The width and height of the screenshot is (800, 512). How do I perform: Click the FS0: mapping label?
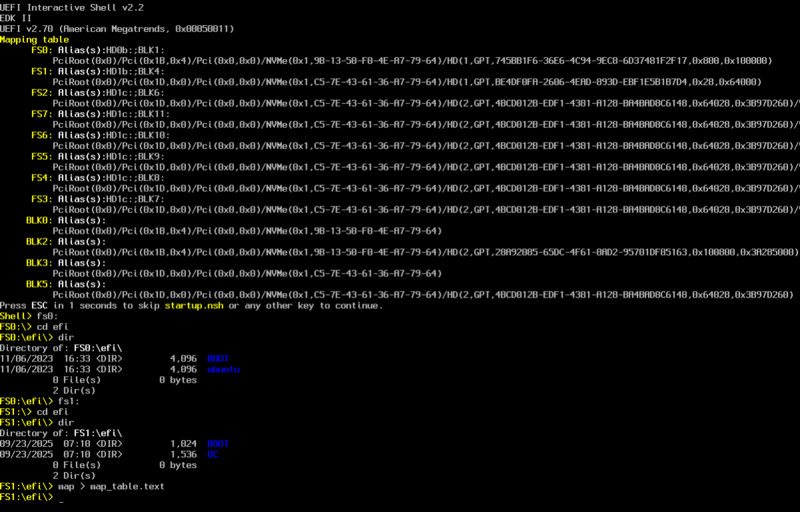[42, 50]
